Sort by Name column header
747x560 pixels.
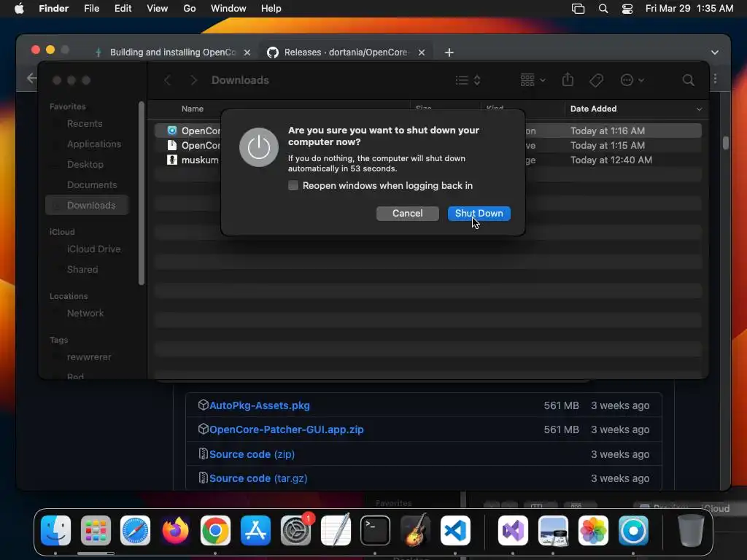pos(192,109)
